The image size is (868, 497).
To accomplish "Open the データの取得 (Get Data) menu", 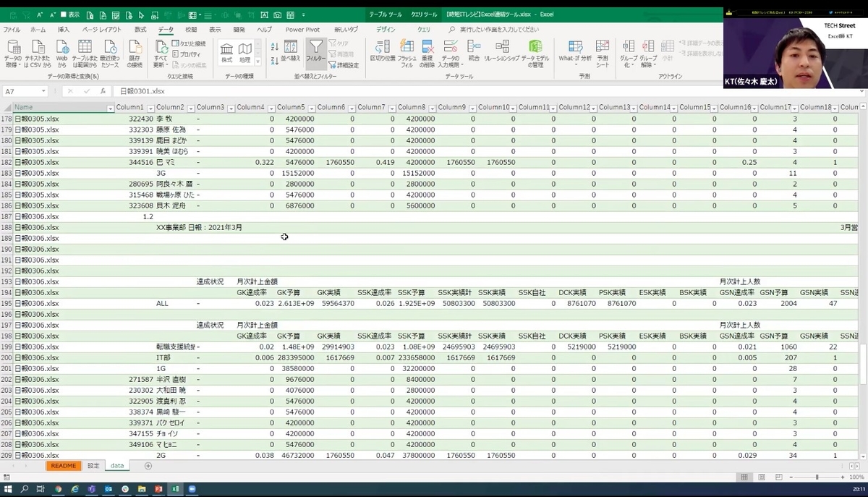I will click(x=13, y=54).
